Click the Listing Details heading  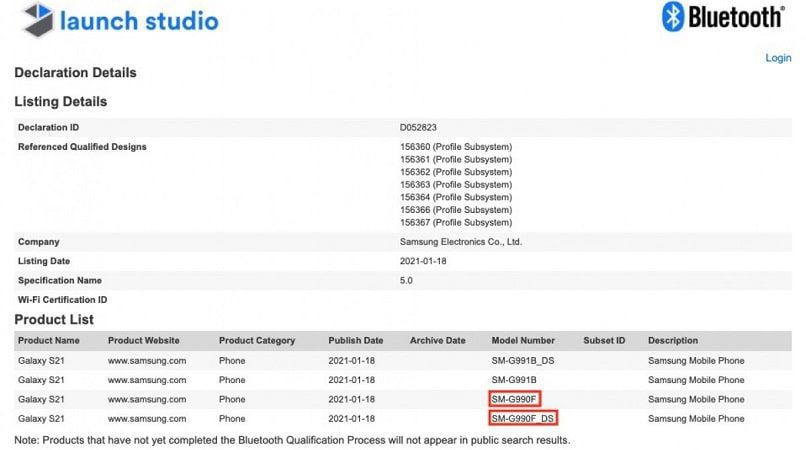[x=61, y=101]
